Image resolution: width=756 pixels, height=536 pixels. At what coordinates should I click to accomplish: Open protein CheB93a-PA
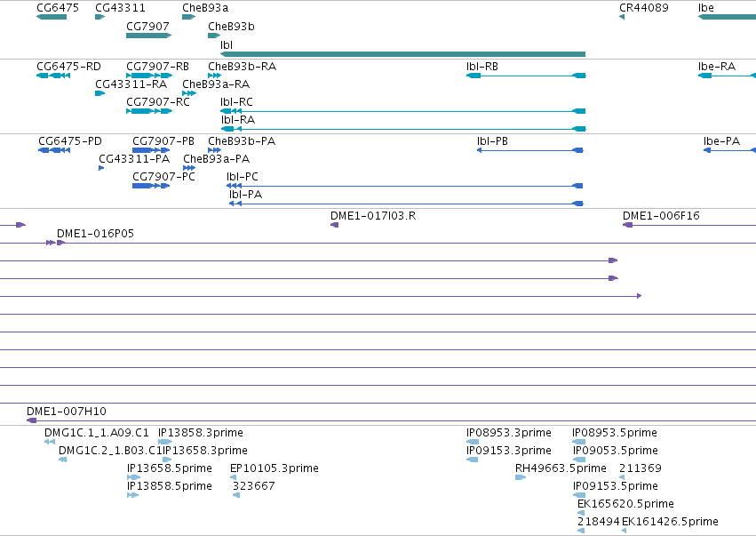[x=189, y=168]
